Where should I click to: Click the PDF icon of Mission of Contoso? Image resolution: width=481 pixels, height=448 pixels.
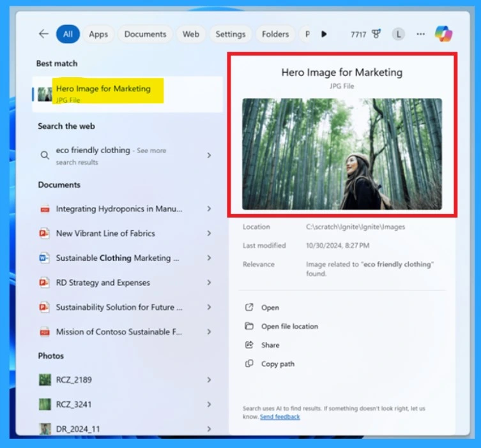tap(45, 332)
